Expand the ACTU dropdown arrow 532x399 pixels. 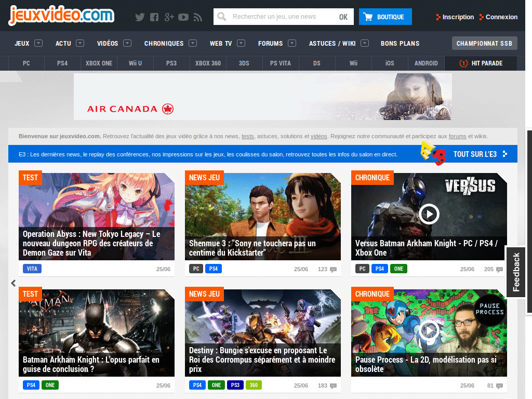click(80, 43)
